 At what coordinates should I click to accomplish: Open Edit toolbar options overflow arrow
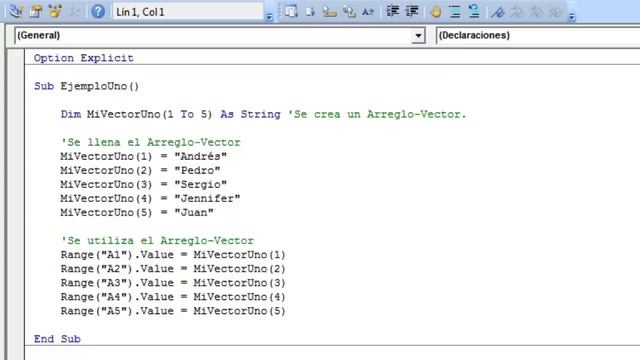point(572,16)
